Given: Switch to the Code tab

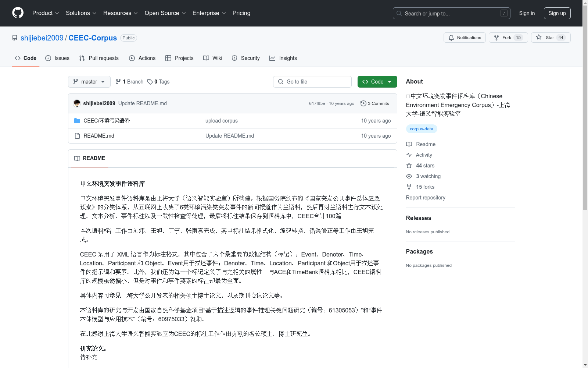Looking at the screenshot, I should click(25, 58).
